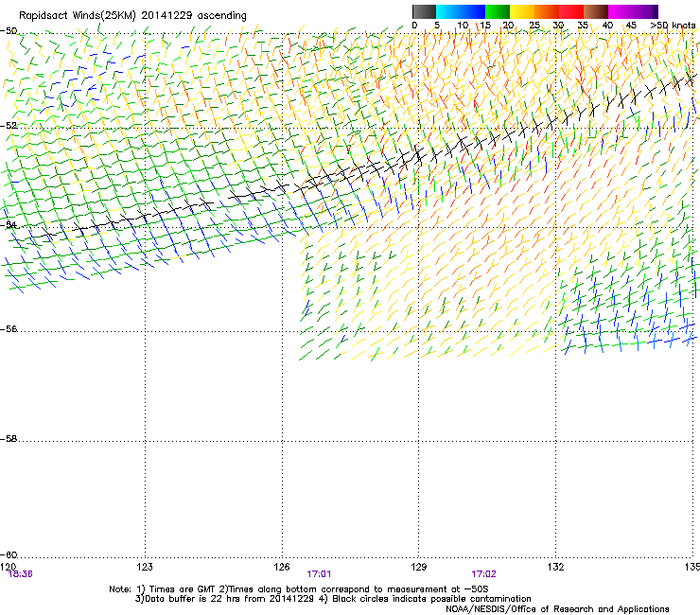700x615 pixels.
Task: Click the -52 latitude axis label
Action: coord(9,126)
